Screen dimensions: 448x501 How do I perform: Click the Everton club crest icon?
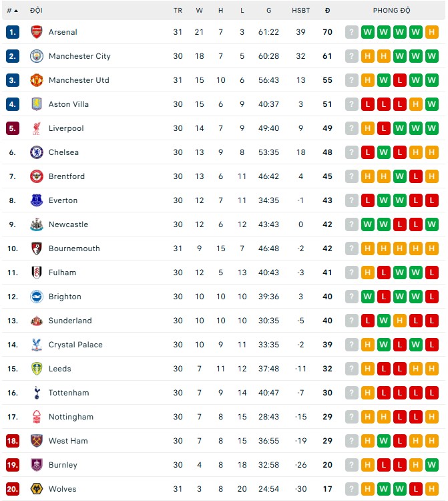[x=37, y=200]
